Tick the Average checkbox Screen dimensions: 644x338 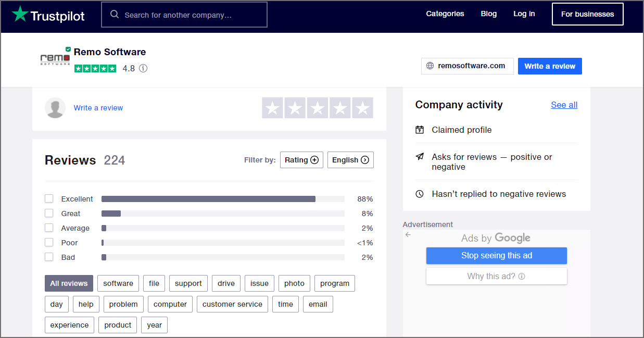coord(49,228)
